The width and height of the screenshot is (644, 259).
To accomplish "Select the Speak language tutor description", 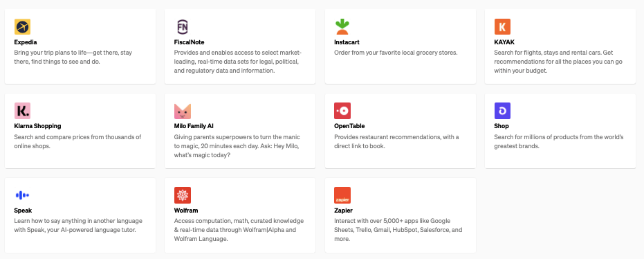I will click(x=78, y=225).
